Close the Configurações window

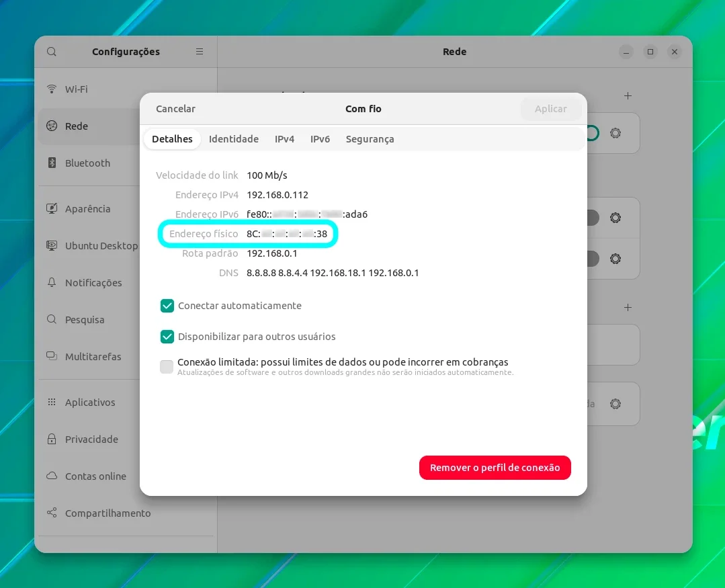click(x=675, y=52)
